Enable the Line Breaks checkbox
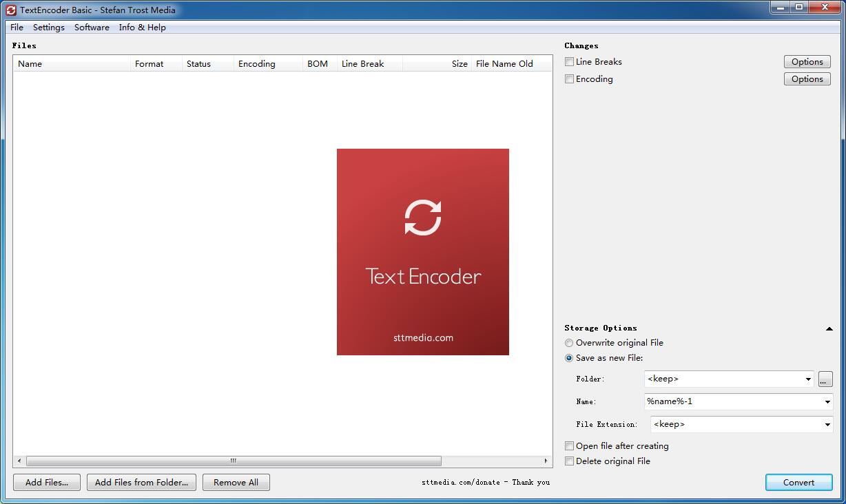 569,62
